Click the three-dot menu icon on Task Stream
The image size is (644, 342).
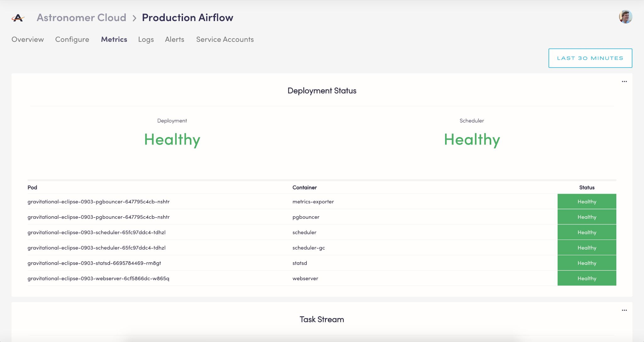(625, 311)
